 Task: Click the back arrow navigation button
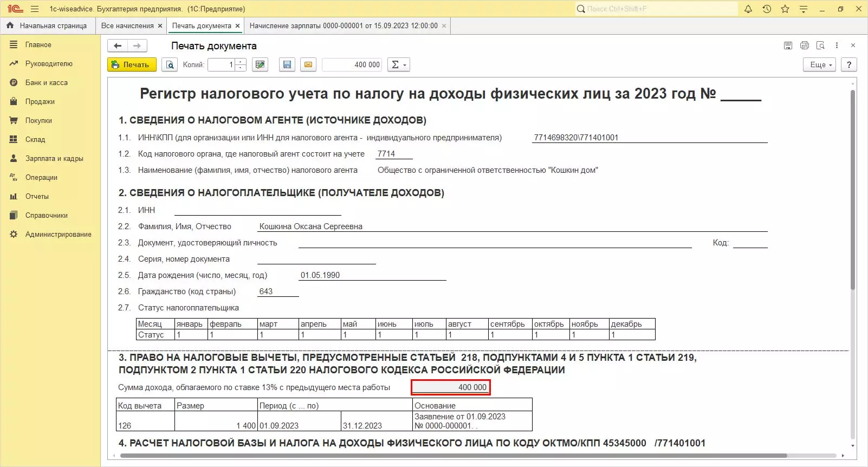pyautogui.click(x=118, y=46)
